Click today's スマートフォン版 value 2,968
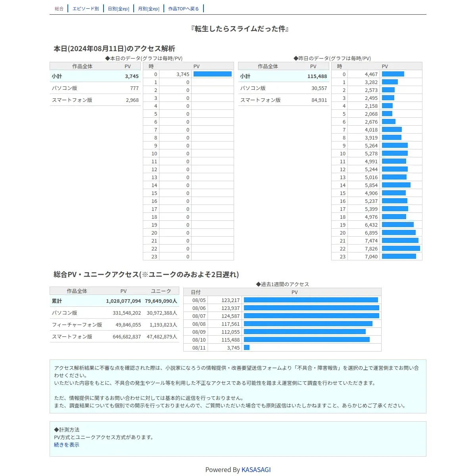 click(x=132, y=100)
